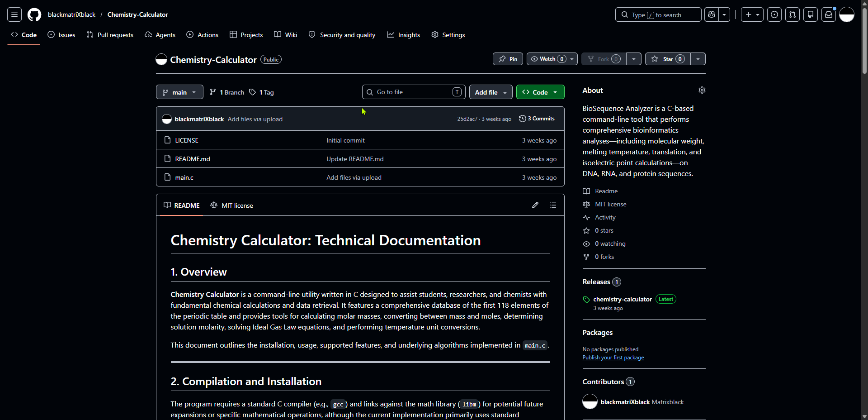The height and width of the screenshot is (420, 868).
Task: View the 0 watching link
Action: point(610,243)
